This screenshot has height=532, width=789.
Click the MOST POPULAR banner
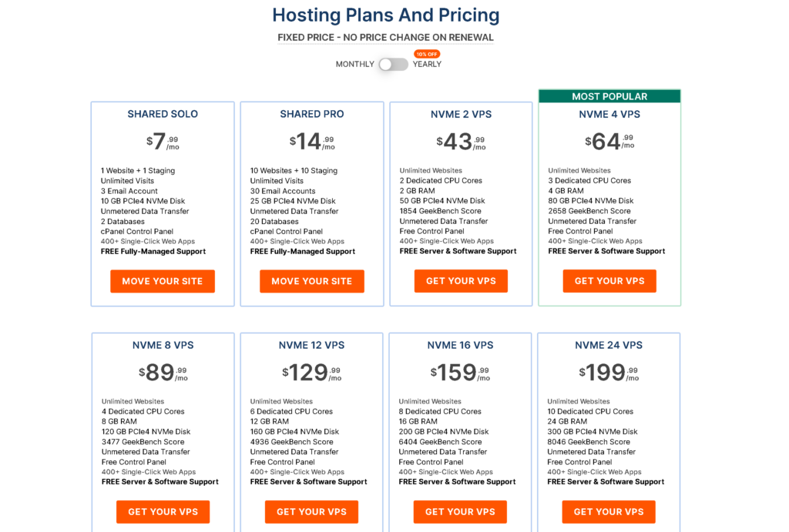pos(609,96)
